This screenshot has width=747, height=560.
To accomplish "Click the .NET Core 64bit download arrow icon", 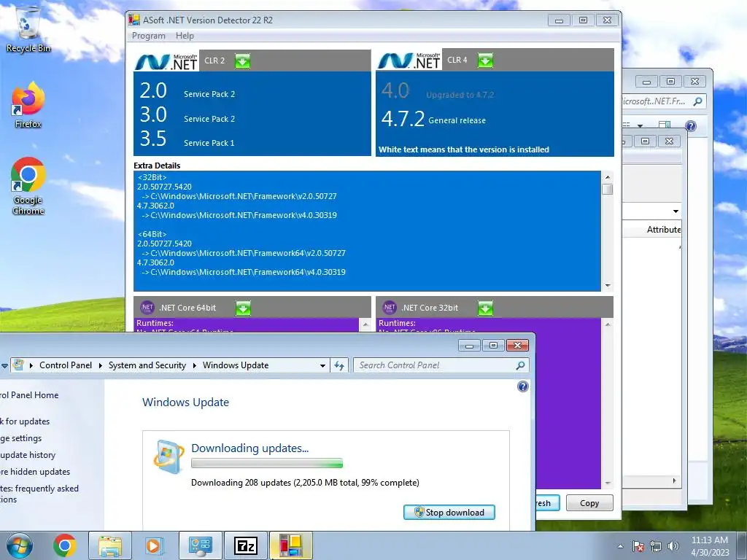I will click(243, 308).
